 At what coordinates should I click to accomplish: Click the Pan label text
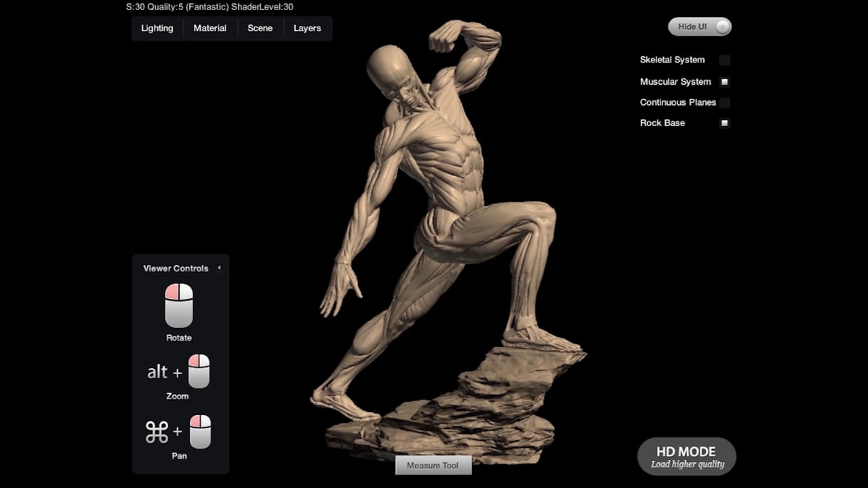tap(179, 455)
